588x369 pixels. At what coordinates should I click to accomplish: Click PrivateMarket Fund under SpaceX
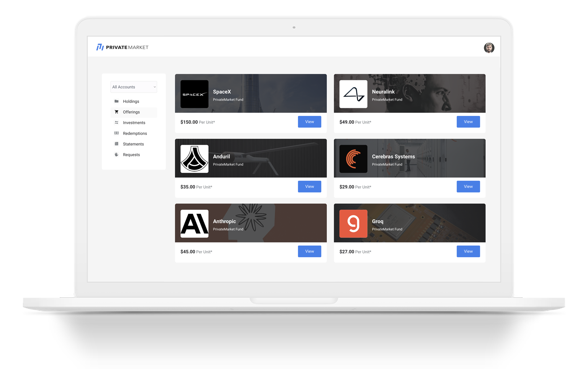point(228,100)
